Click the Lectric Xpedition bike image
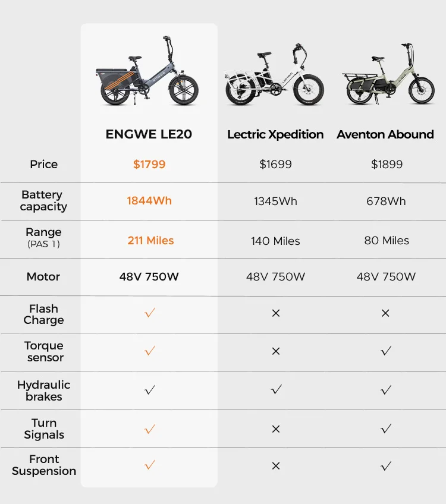The height and width of the screenshot is (504, 446). click(275, 77)
